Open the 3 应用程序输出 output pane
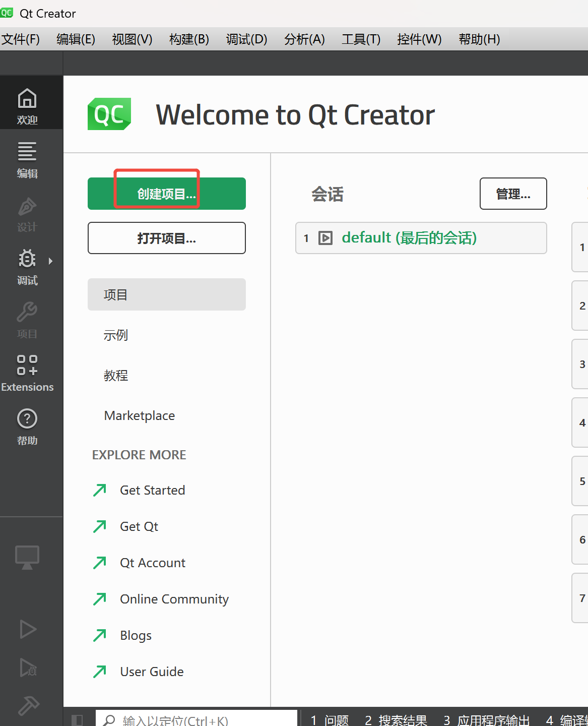 click(487, 720)
